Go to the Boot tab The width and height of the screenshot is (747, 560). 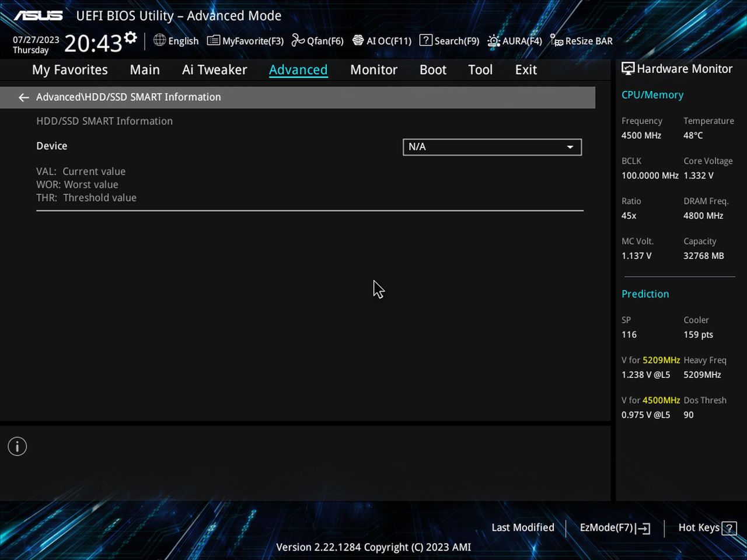(433, 70)
